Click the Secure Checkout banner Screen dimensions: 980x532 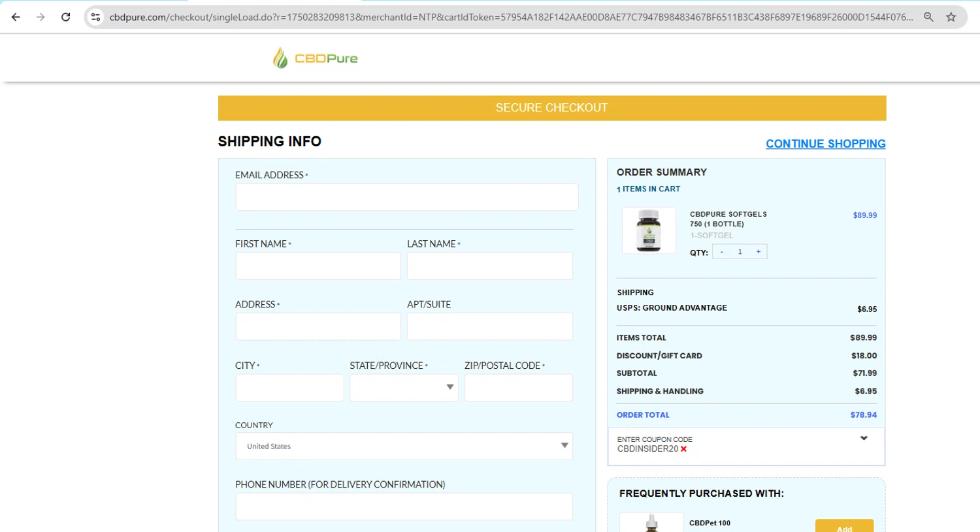click(x=552, y=108)
